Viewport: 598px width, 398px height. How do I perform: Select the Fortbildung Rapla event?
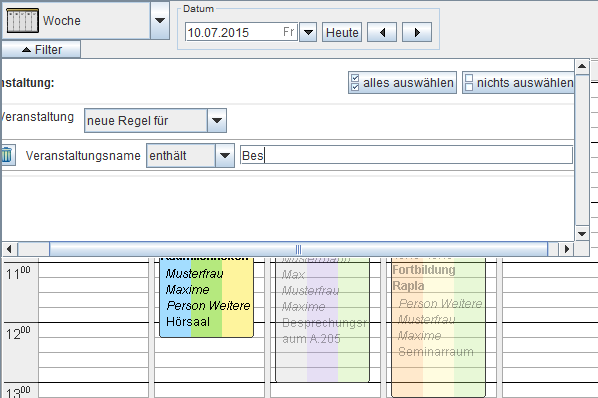(439, 327)
